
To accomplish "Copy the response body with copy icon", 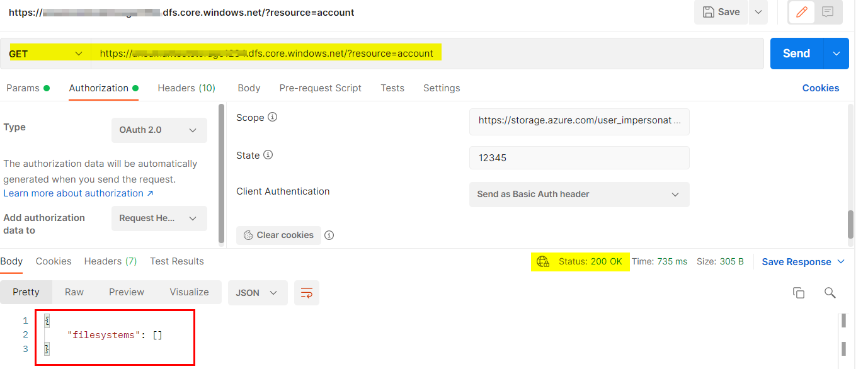I will [799, 293].
